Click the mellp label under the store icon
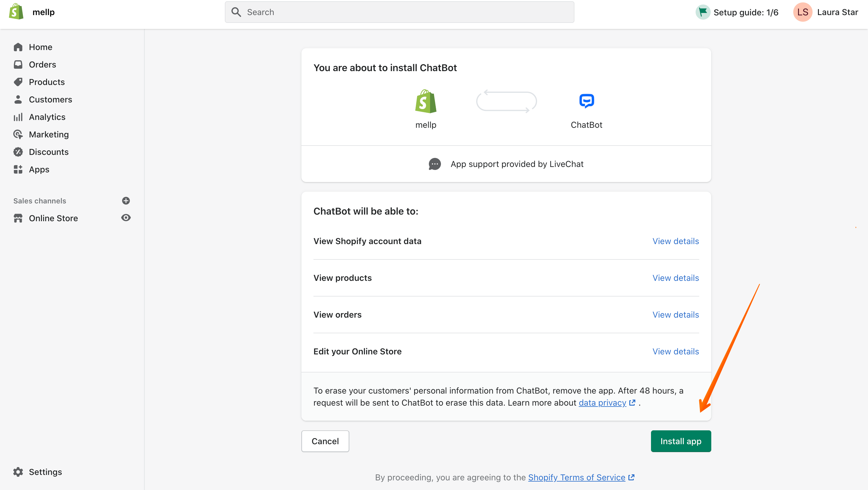This screenshot has width=868, height=490. click(426, 125)
